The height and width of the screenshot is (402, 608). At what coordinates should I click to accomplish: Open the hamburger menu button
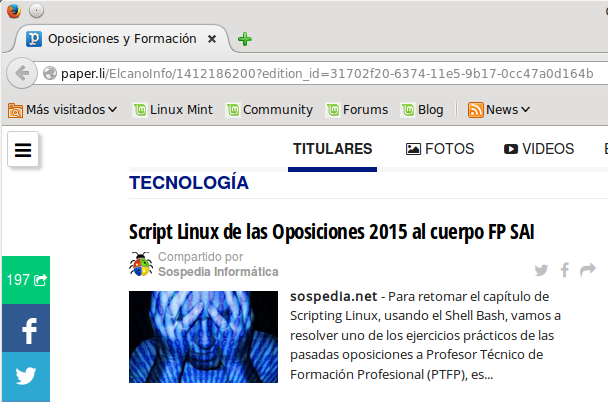(23, 150)
